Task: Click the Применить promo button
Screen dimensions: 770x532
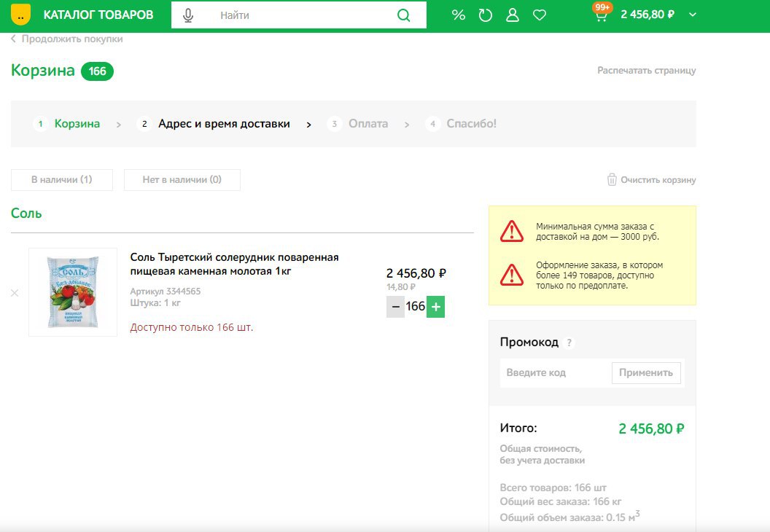Action: coord(646,373)
